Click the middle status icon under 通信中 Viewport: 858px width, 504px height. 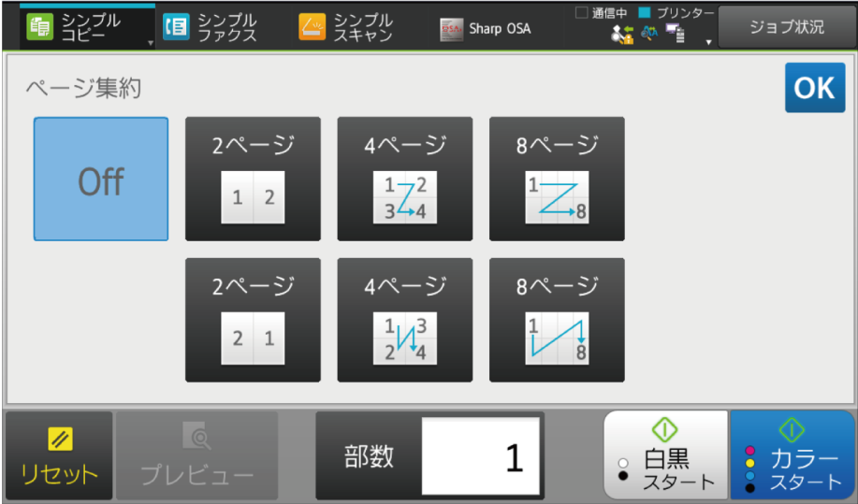(649, 34)
